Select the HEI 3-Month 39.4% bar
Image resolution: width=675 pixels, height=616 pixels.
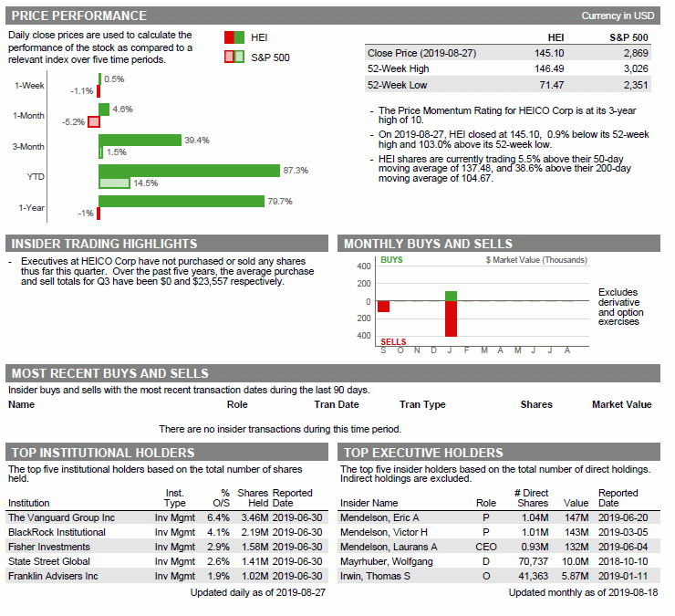point(140,140)
